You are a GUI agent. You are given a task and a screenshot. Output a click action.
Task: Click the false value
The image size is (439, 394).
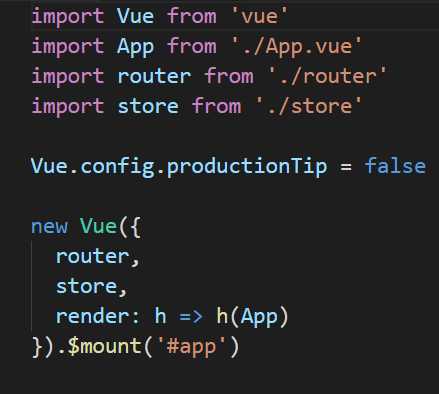(395, 166)
